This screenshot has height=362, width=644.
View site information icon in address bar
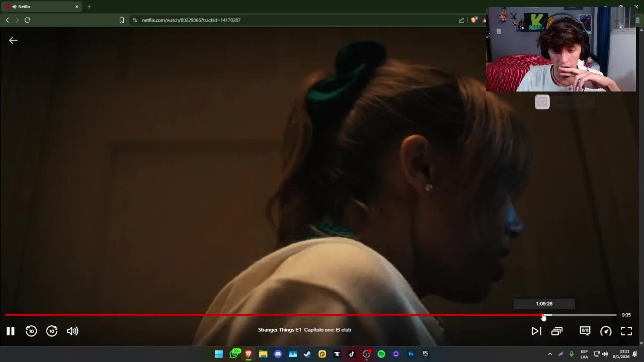point(134,20)
